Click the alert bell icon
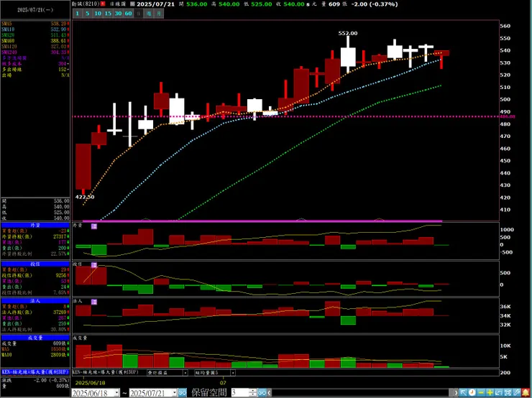Image resolution: width=532 pixels, height=398 pixels. 526,393
